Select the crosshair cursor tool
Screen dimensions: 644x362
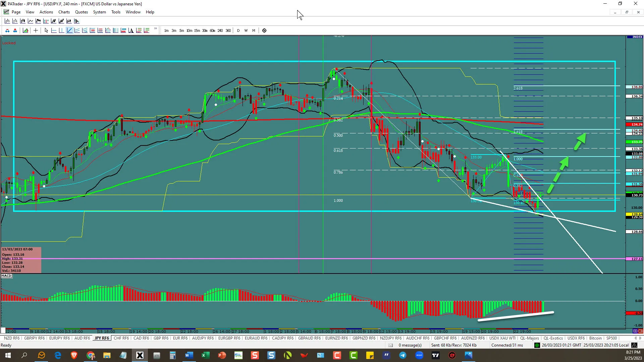(x=36, y=31)
